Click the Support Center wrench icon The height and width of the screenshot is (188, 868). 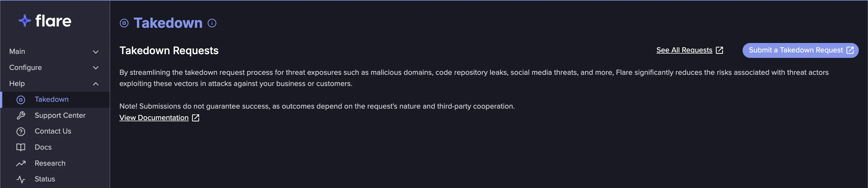click(21, 115)
